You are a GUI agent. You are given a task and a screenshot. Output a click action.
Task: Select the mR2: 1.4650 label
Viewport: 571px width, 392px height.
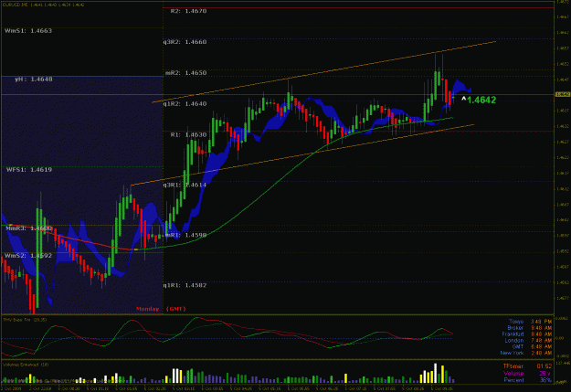tap(185, 73)
